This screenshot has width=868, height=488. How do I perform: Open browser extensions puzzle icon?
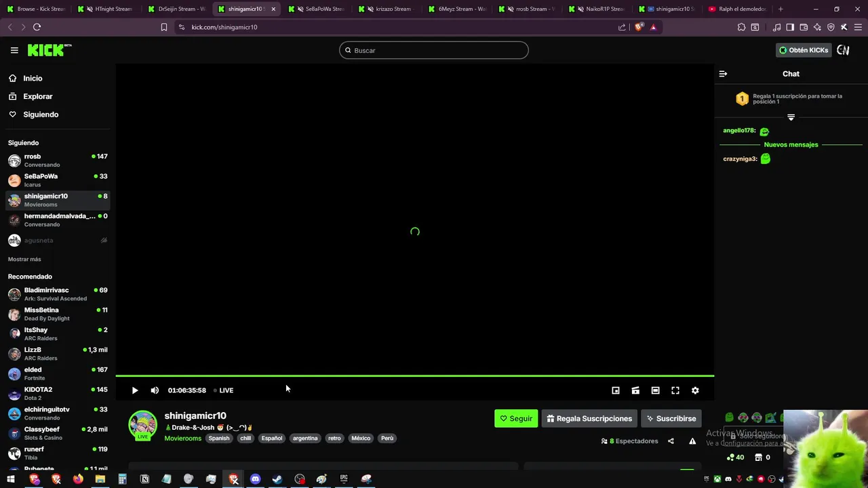pos(741,27)
